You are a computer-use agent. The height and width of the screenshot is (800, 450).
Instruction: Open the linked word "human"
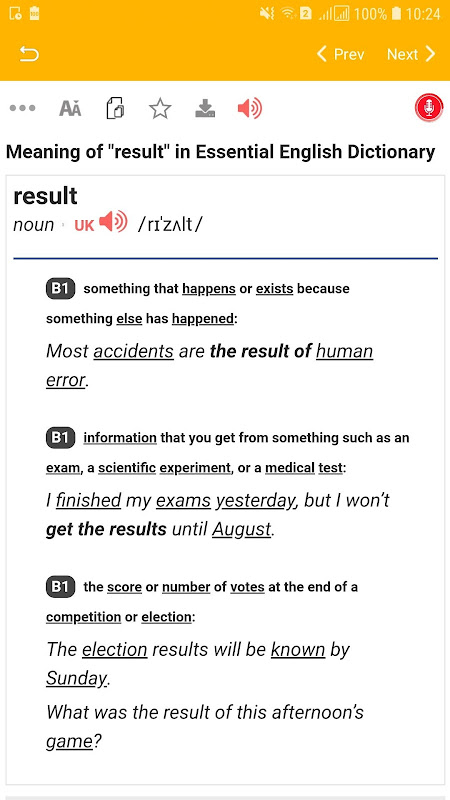344,351
